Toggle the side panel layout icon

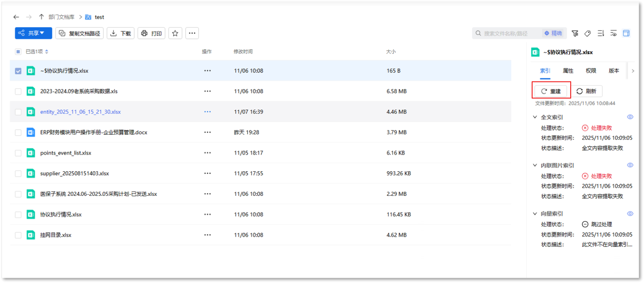tap(626, 33)
